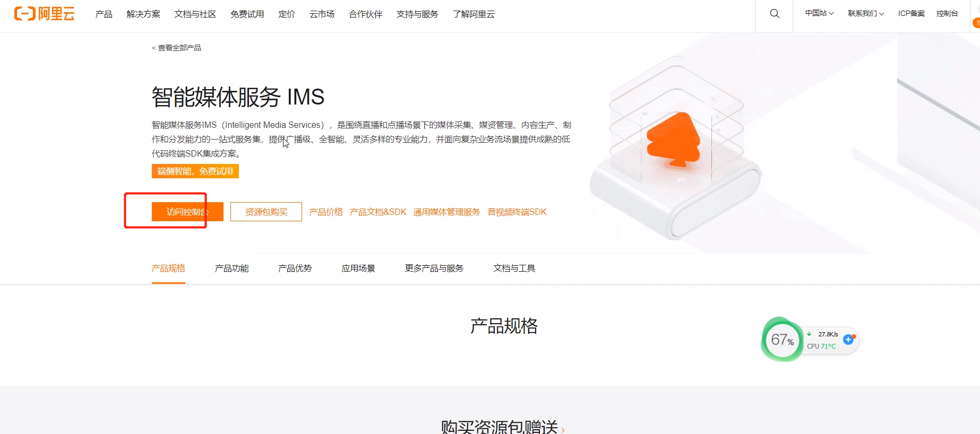
Task: Click the 购买资源包赠送 heading link
Action: coord(502,427)
